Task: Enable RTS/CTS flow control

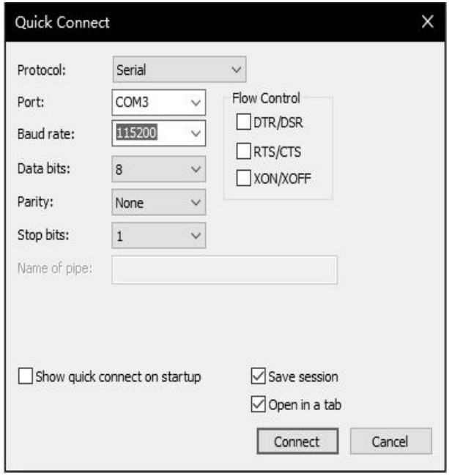Action: (x=244, y=152)
